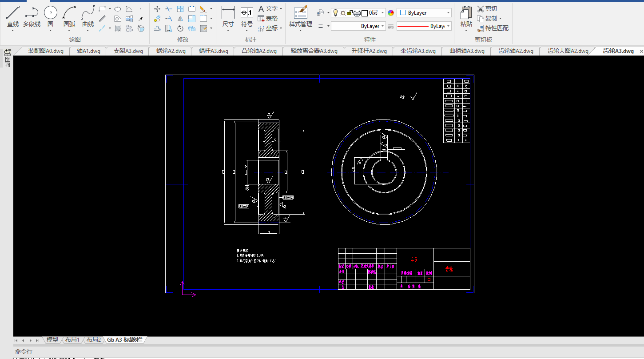Toggle the layer lock padlock icon

[x=350, y=13]
